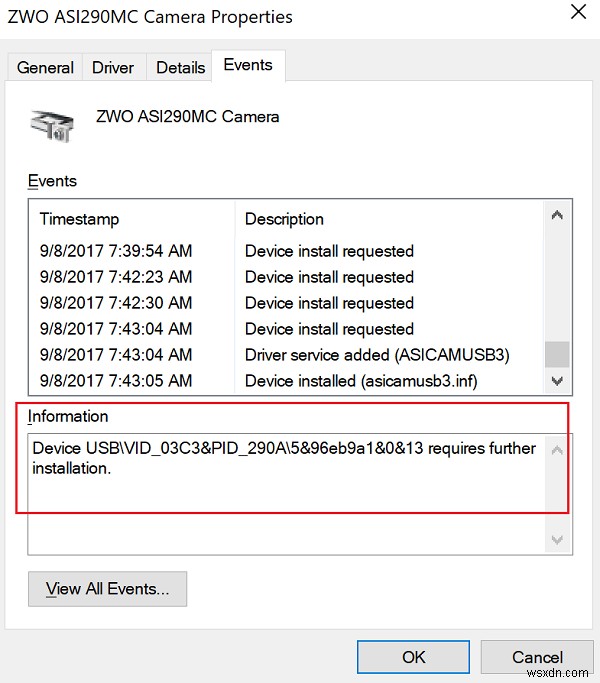Select the 7:42:30 AM event row
The width and height of the screenshot is (600, 683).
tap(286, 303)
